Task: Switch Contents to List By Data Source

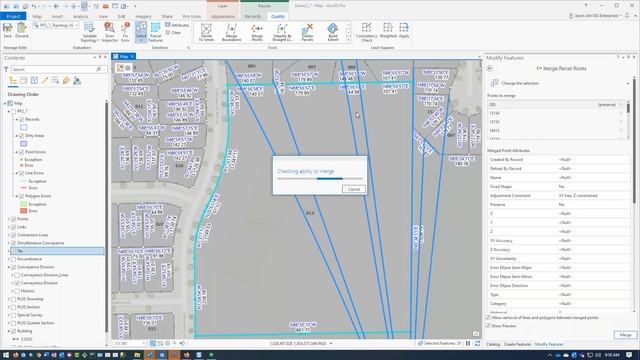Action: tap(24, 81)
